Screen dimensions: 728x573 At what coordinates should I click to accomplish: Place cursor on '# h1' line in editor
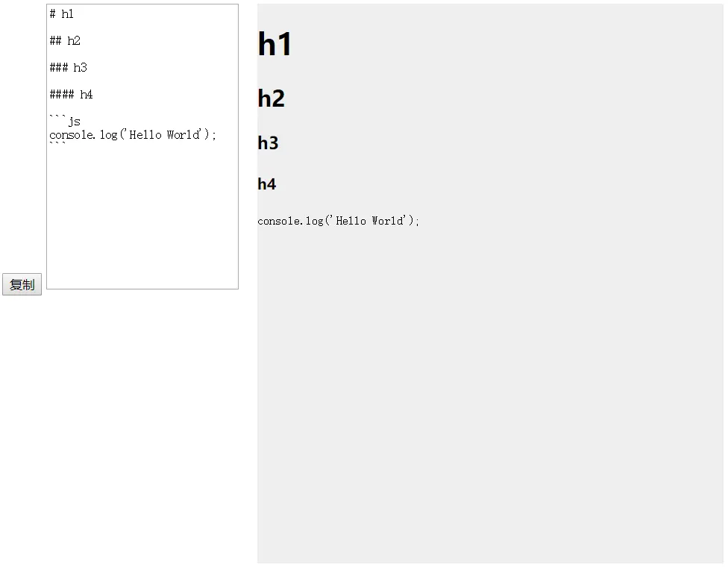point(62,14)
